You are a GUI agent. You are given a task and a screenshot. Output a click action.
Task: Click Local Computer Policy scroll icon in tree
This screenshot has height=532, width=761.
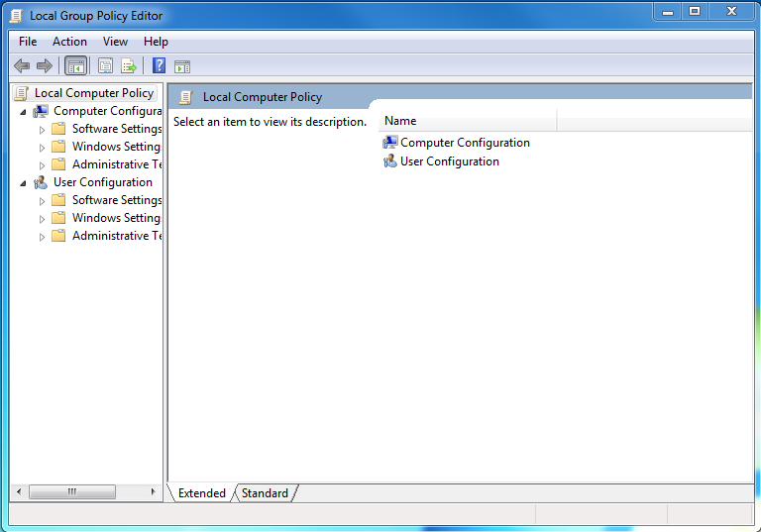tap(22, 93)
